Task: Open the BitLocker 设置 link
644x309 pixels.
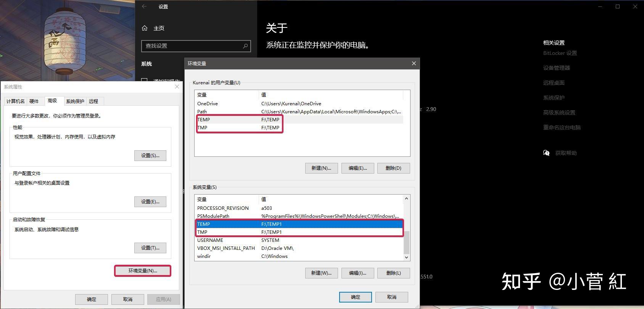Action: click(x=560, y=53)
